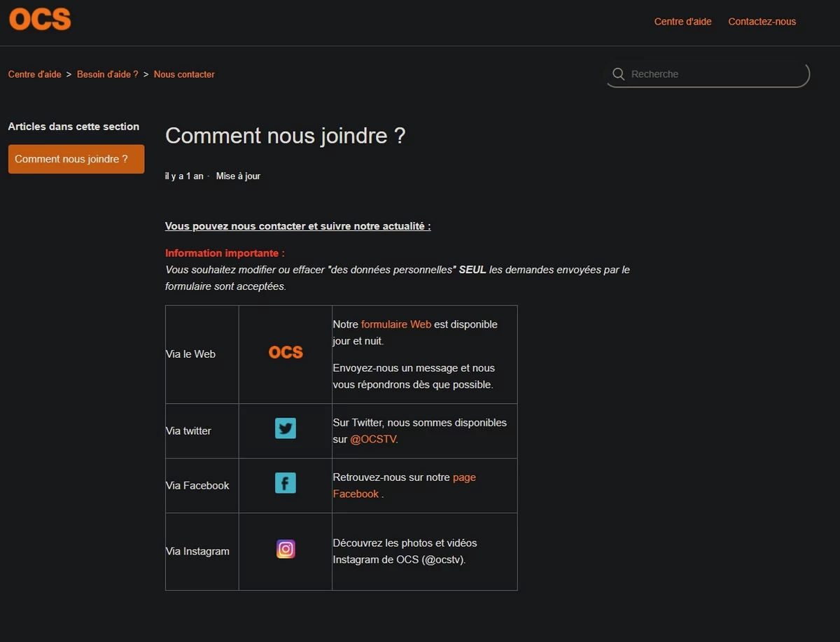Image resolution: width=840 pixels, height=642 pixels.
Task: Click the Via Facebook table cell
Action: click(202, 486)
